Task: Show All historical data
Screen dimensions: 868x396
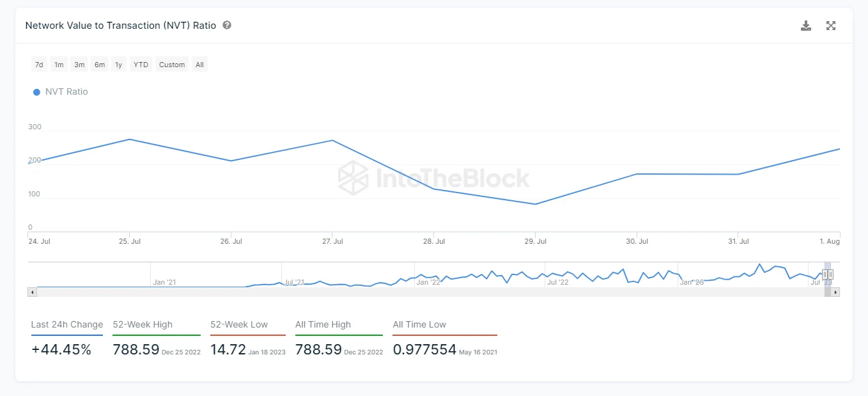Action: tap(200, 65)
